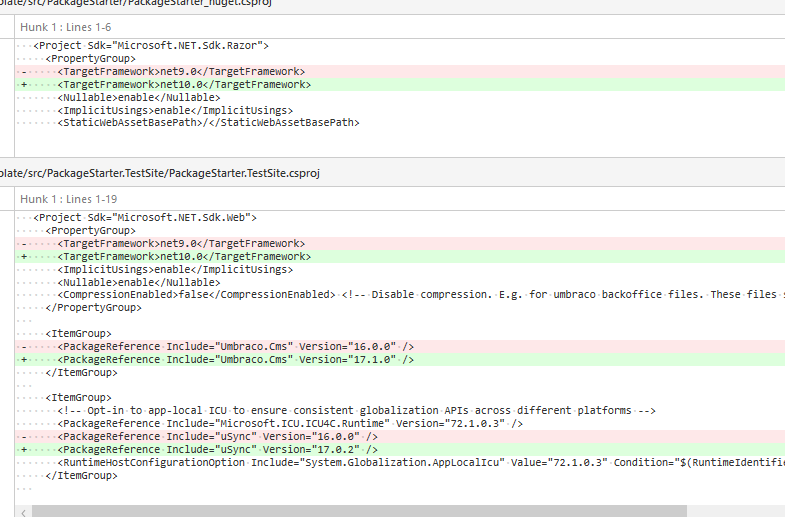Click the Microsoft.NET.Sdk.Web Project line
This screenshot has width=785, height=517.
(x=146, y=217)
